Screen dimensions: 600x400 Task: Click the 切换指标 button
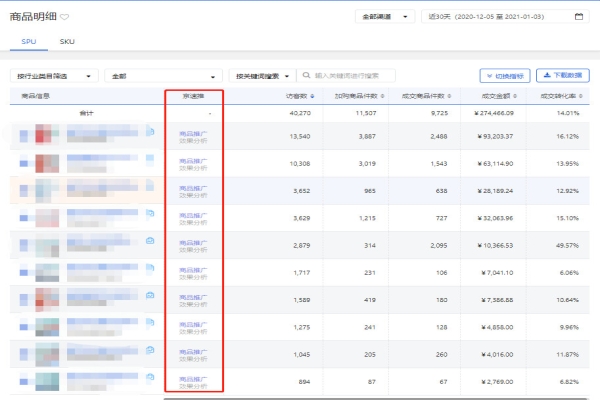[504, 75]
